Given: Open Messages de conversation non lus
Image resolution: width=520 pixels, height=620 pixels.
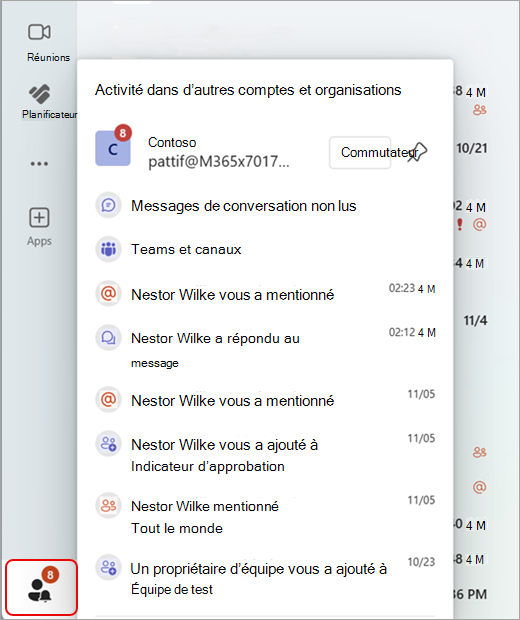Looking at the screenshot, I should click(265, 206).
